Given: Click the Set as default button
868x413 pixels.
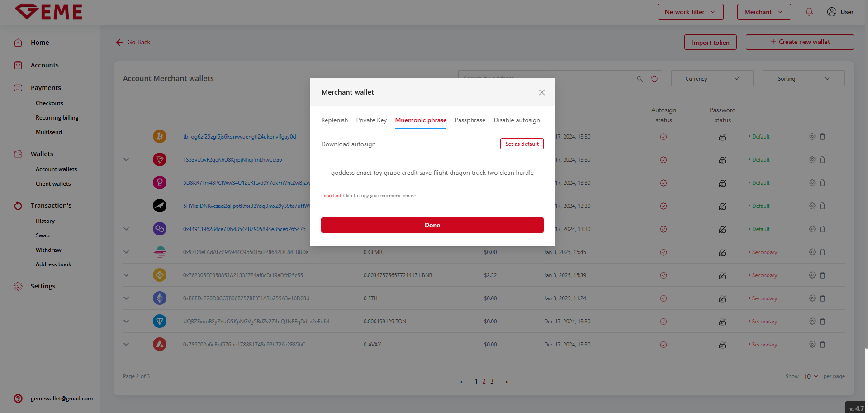Looking at the screenshot, I should click(522, 144).
